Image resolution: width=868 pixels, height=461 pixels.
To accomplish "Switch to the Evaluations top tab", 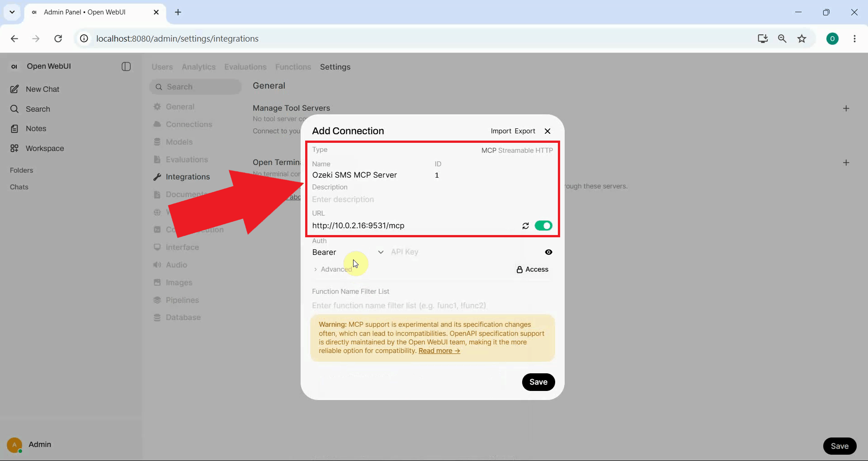I will [245, 67].
